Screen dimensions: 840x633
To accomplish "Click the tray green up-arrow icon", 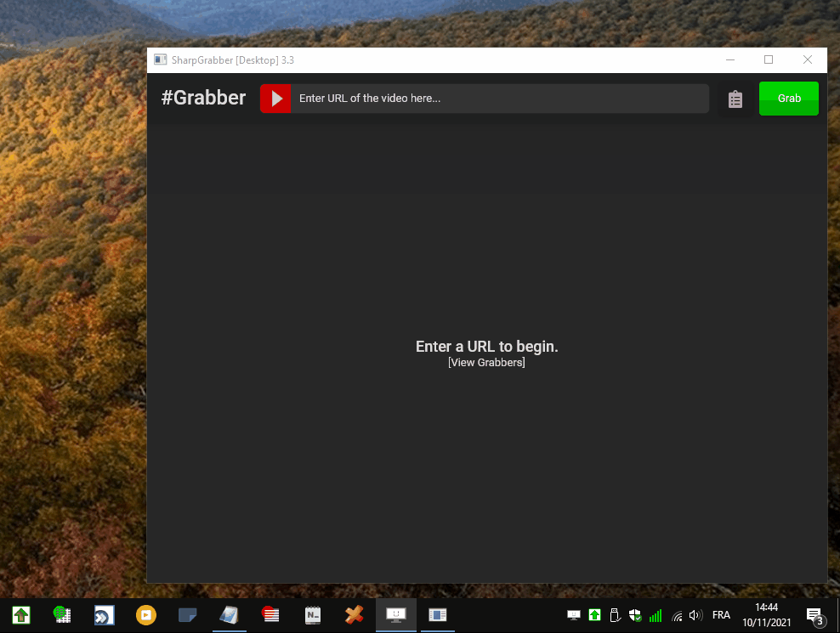I will click(594, 615).
